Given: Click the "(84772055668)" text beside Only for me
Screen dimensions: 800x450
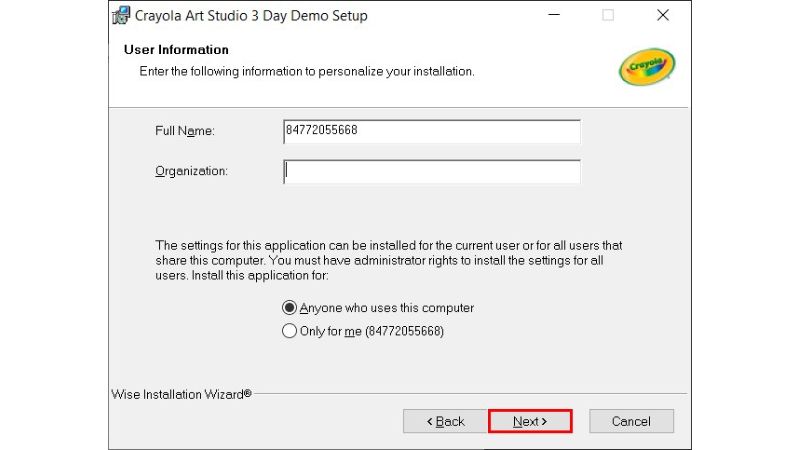Looking at the screenshot, I should 404,331.
